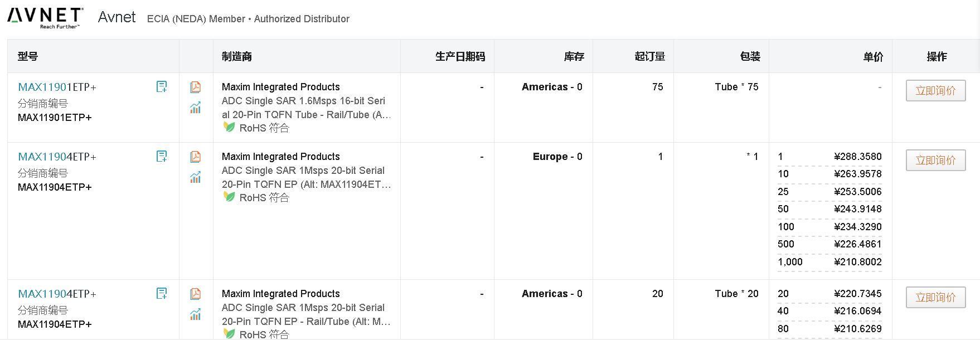
Task: Open PDF datasheet for Europe MAX11904ETP+ row
Action: click(196, 157)
